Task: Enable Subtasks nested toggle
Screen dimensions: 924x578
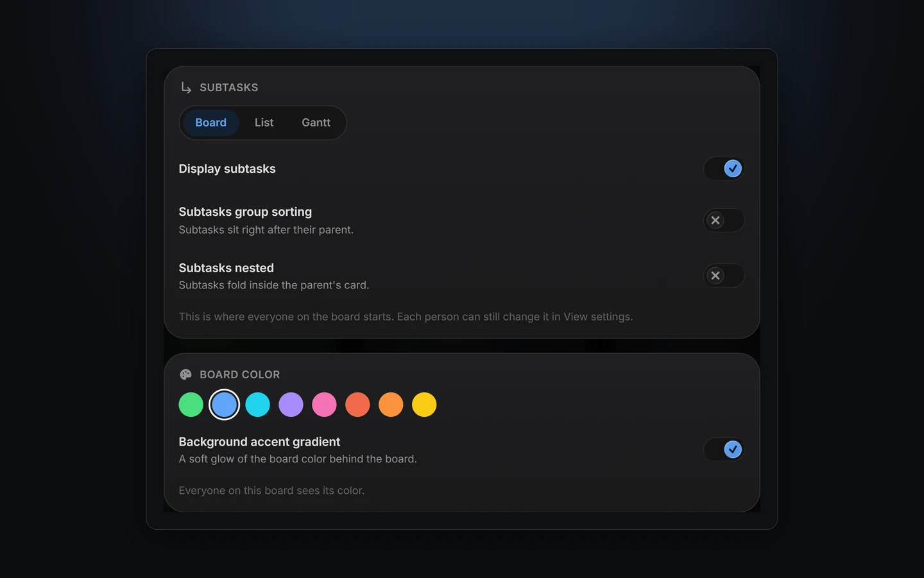Action: pyautogui.click(x=724, y=276)
